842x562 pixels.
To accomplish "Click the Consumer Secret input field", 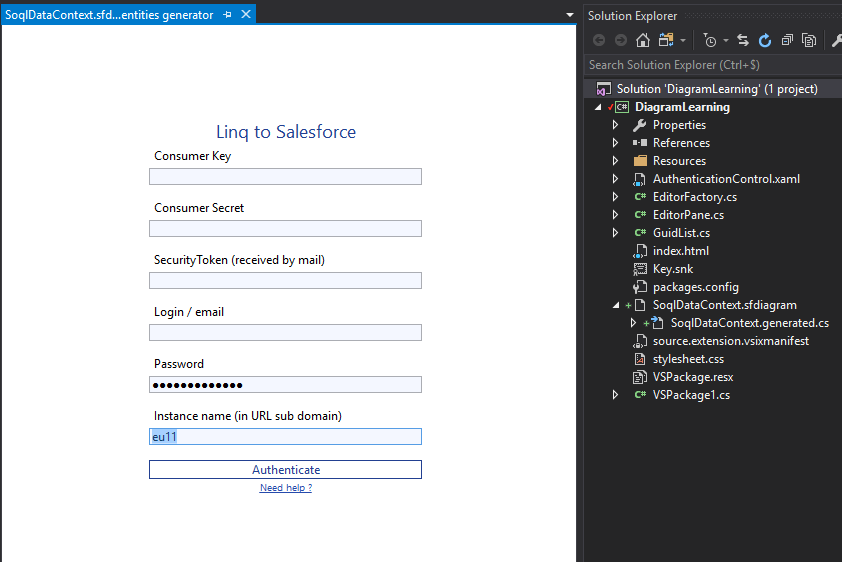I will (285, 229).
